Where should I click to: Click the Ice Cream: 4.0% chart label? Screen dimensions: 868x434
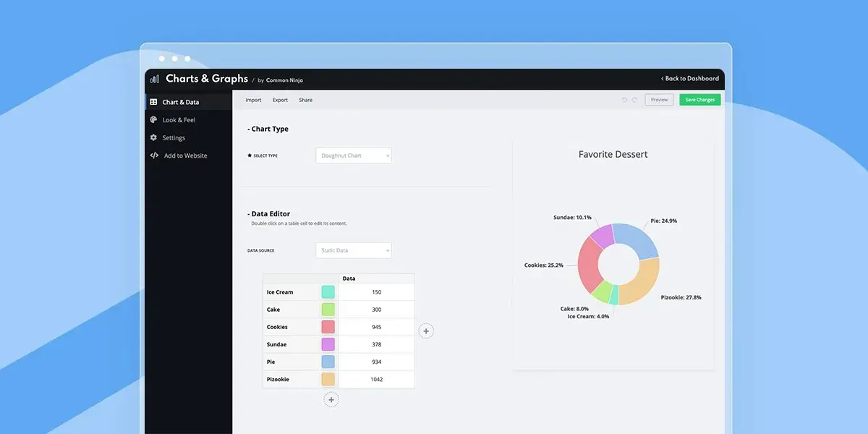tap(588, 316)
